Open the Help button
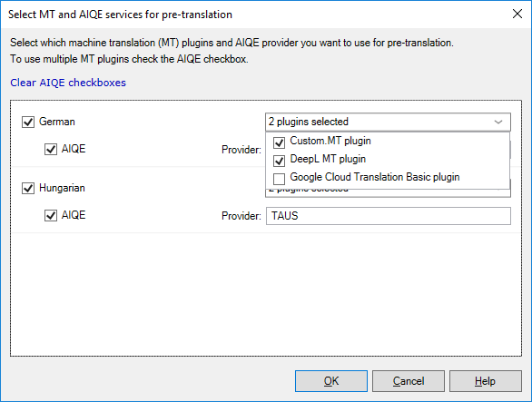This screenshot has height=402, width=532. point(486,381)
